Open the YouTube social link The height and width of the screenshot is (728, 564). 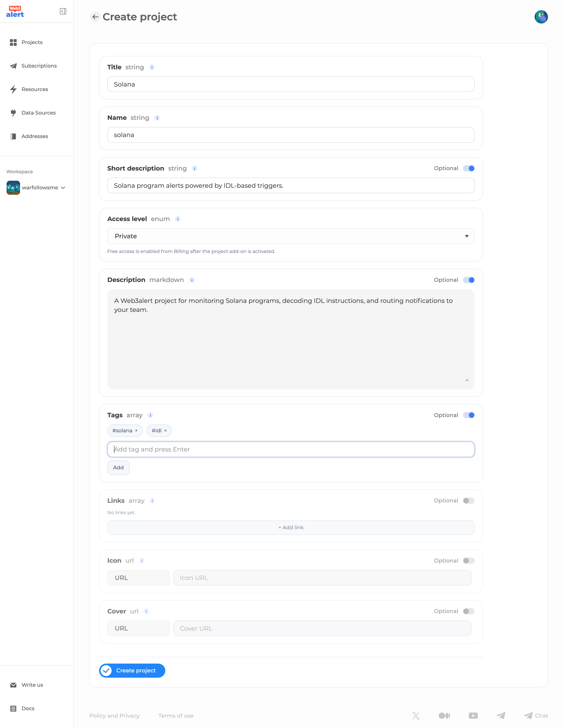click(473, 716)
